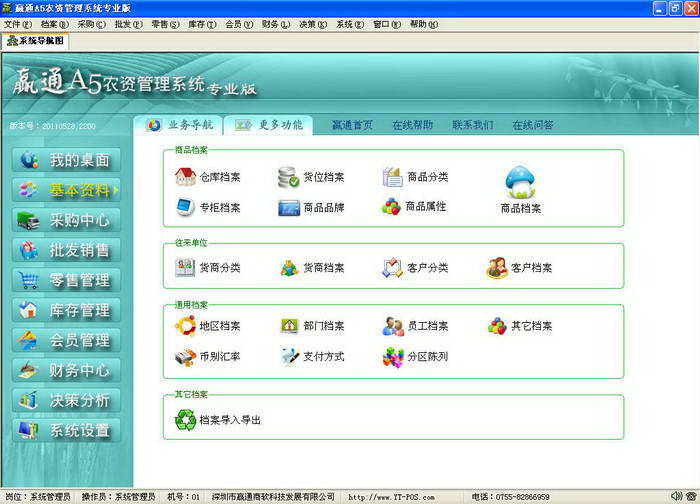Image resolution: width=700 pixels, height=504 pixels.
Task: Click 机号：01 in status bar
Action: coord(183,496)
